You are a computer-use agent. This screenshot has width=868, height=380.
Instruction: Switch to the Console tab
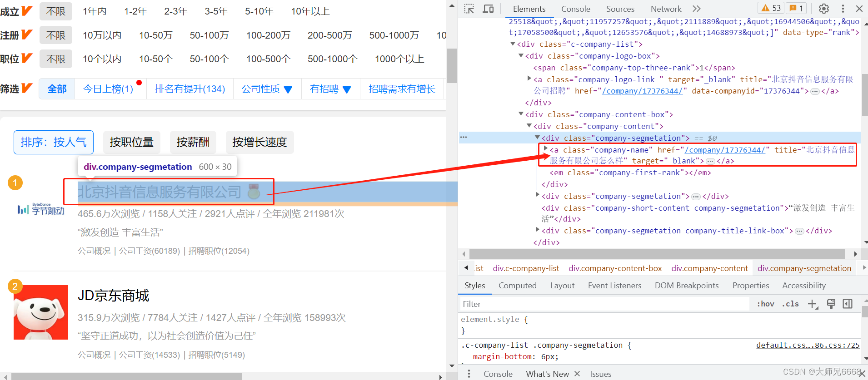pos(576,9)
